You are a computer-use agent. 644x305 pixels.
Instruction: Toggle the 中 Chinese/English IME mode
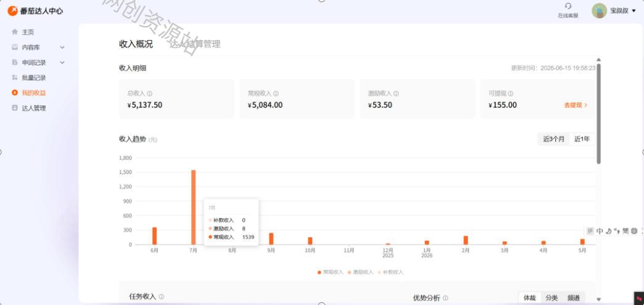tap(600, 231)
